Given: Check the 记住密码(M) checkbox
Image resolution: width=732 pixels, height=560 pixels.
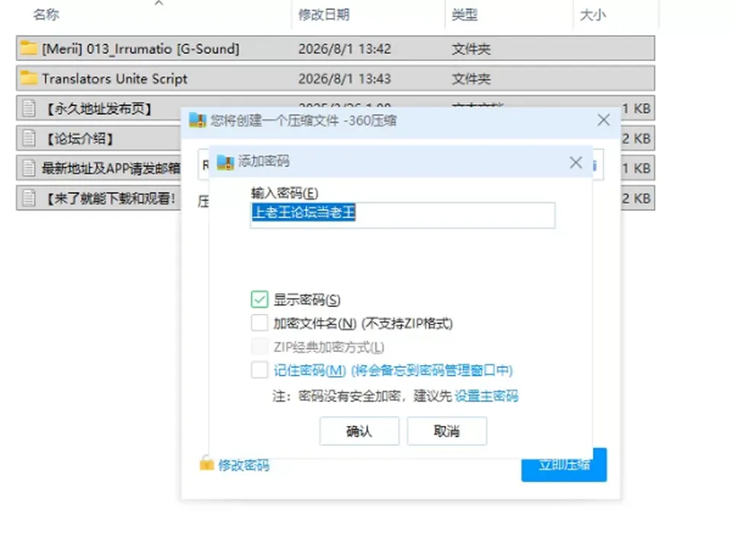Looking at the screenshot, I should 259,370.
